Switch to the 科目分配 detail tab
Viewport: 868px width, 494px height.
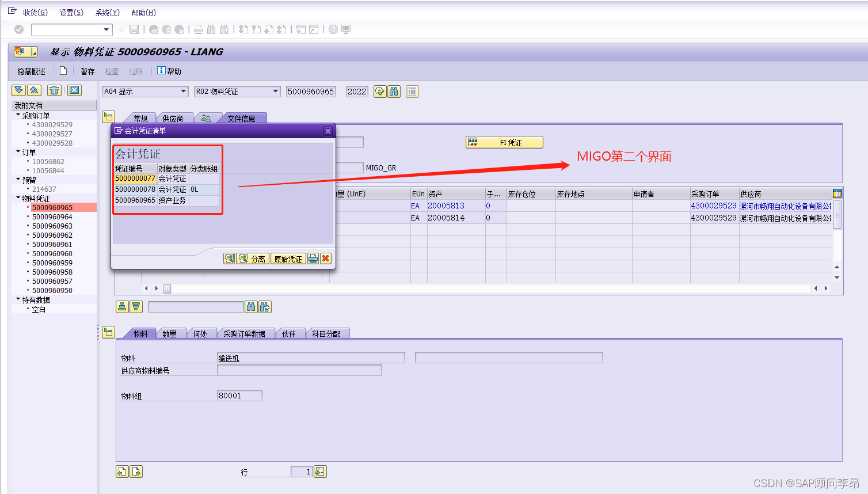(x=326, y=334)
